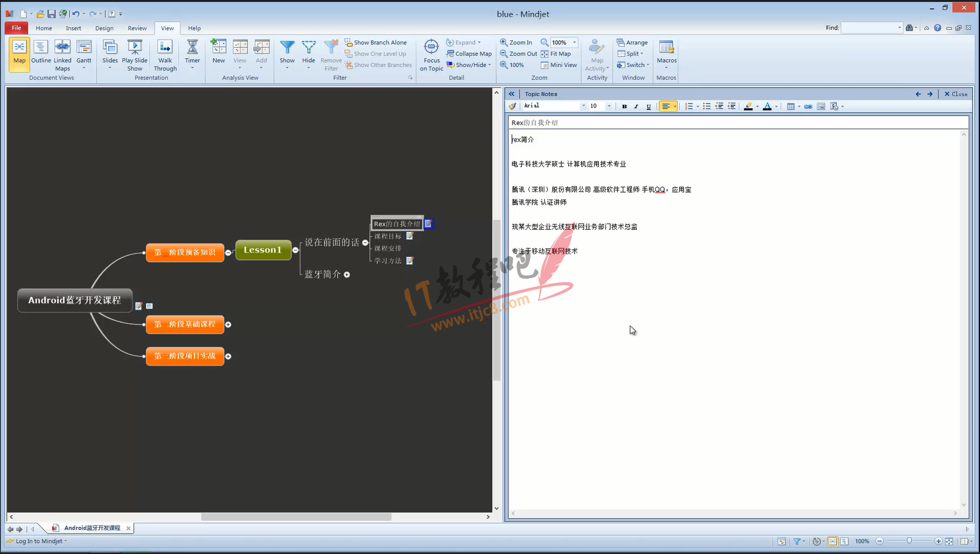Insert image in notes
The image size is (980, 554).
pyautogui.click(x=821, y=106)
